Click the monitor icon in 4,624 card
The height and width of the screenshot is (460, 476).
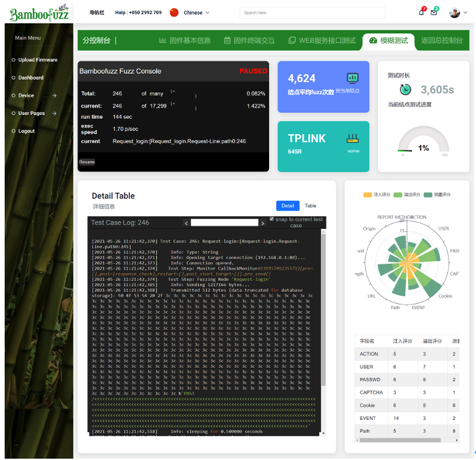coord(352,78)
